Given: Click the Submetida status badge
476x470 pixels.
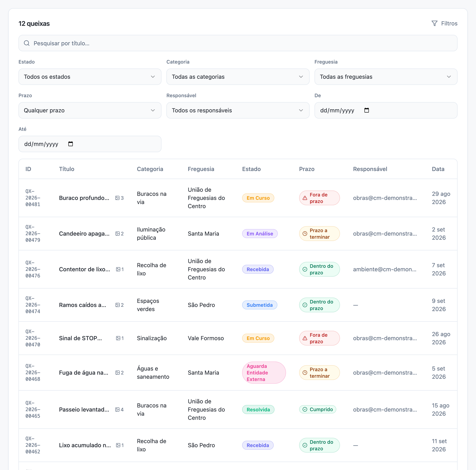Looking at the screenshot, I should click(x=260, y=305).
